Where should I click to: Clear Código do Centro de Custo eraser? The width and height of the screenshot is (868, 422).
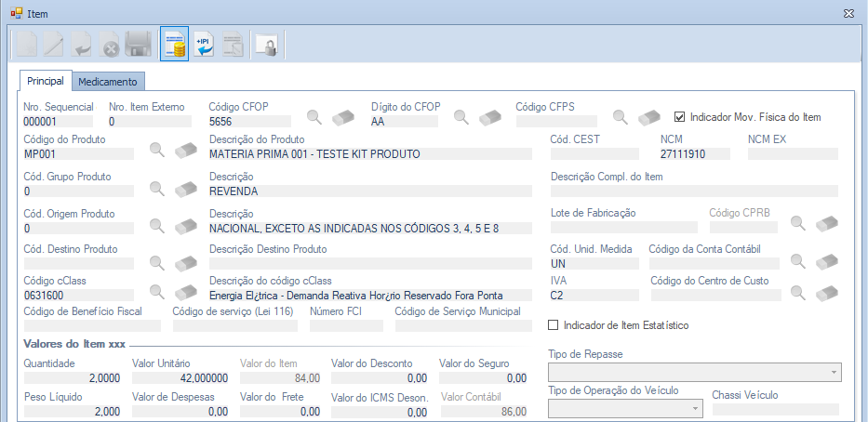[x=827, y=293]
